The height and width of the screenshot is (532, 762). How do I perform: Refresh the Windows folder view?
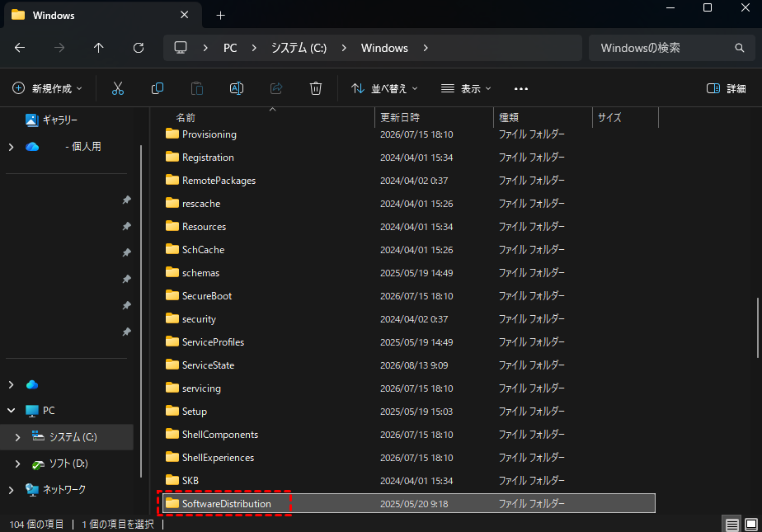coord(139,48)
